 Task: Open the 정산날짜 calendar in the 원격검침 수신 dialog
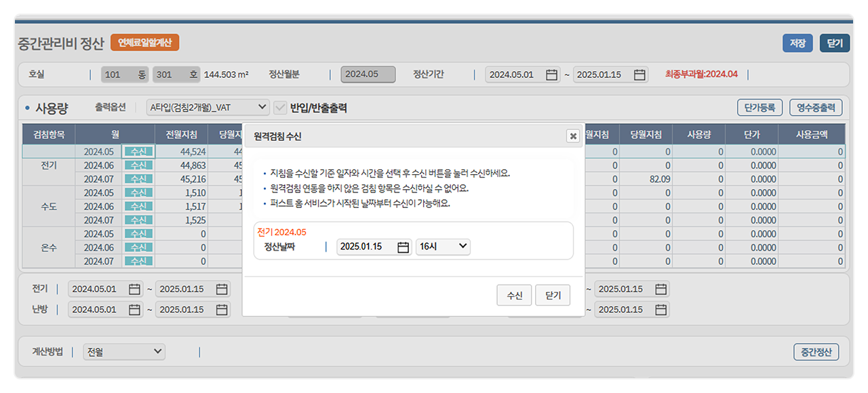403,247
